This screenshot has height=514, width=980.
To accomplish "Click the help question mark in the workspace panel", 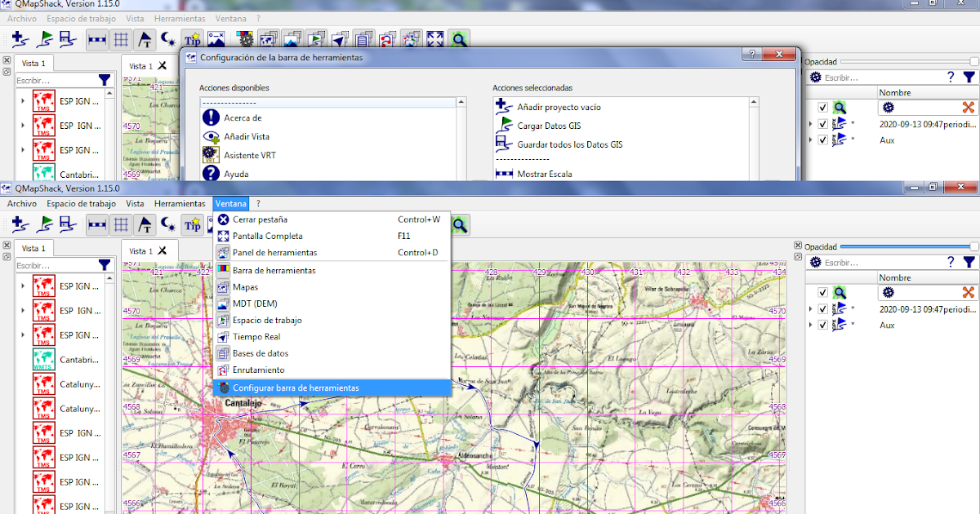I will 952,261.
